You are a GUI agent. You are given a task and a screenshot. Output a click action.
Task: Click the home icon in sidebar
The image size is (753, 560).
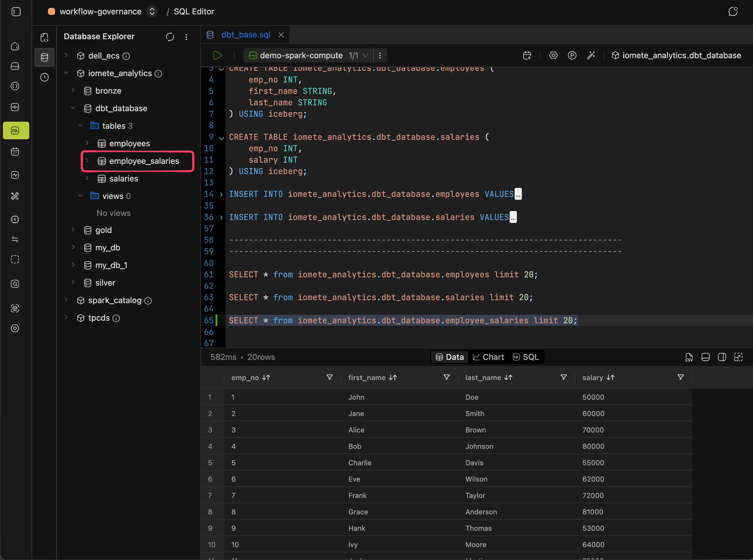click(x=15, y=46)
